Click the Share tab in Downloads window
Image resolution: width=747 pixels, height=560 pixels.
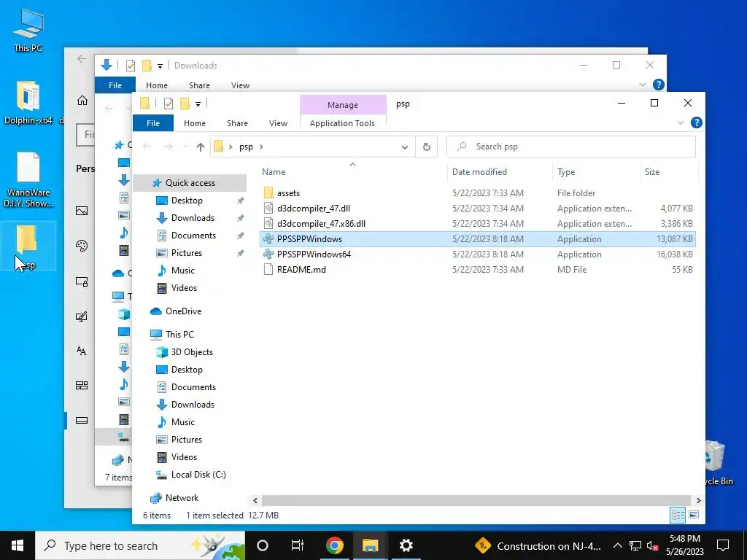click(199, 85)
